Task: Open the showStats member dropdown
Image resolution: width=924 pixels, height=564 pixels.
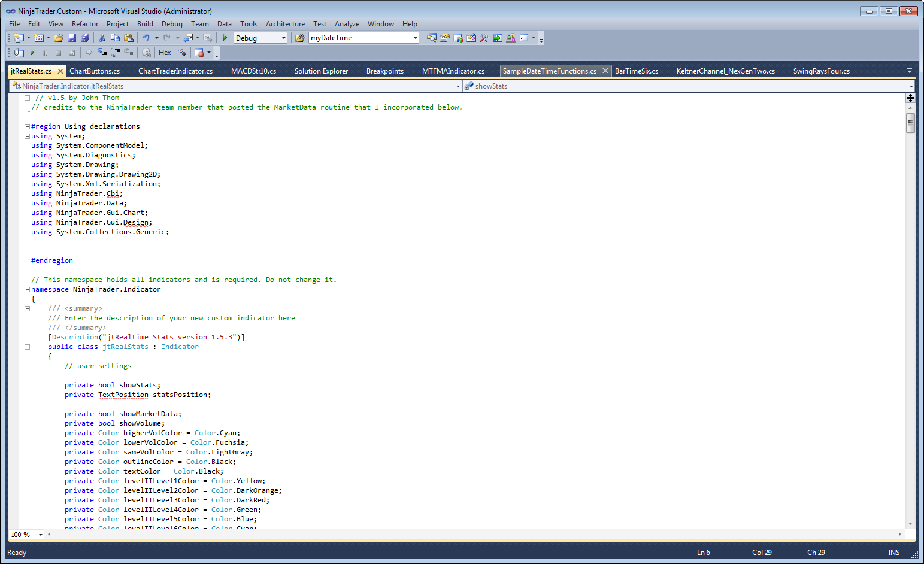Action: [911, 86]
